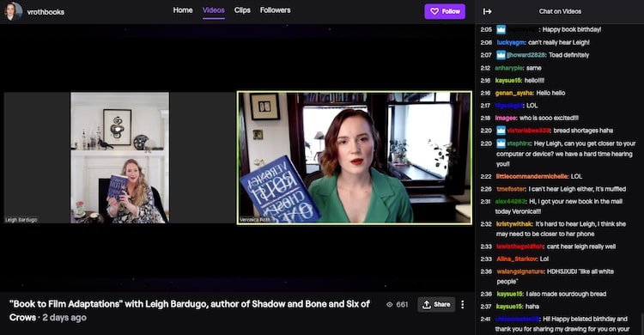Image resolution: width=644 pixels, height=335 pixels.
Task: Select the crown badge beside victorialee333
Action: 501,131
